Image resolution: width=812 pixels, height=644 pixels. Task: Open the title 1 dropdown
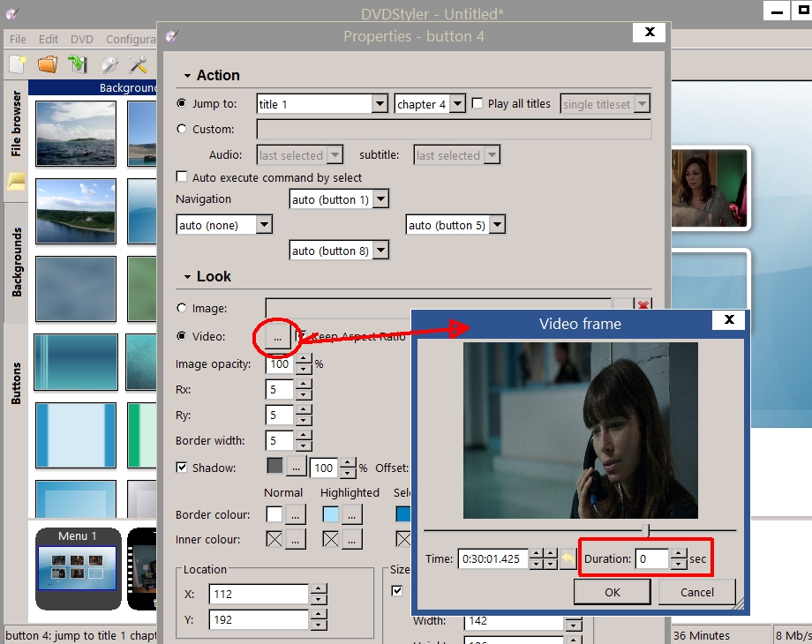tap(380, 103)
